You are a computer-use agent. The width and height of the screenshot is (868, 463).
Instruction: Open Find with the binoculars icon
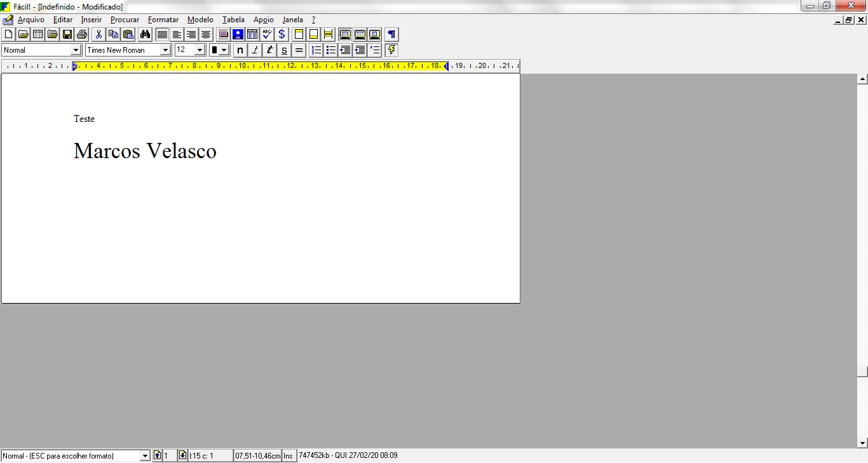pyautogui.click(x=145, y=34)
